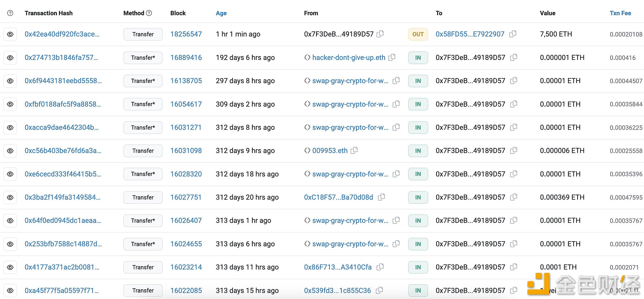Open address 0x58FD55...E7922907
644x299 pixels.
(x=470, y=34)
